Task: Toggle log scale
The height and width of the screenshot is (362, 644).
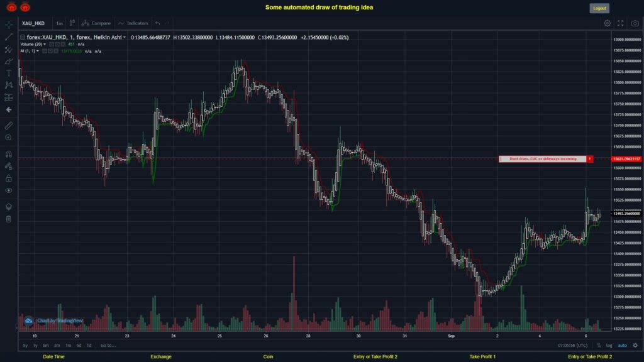Action: click(x=609, y=346)
